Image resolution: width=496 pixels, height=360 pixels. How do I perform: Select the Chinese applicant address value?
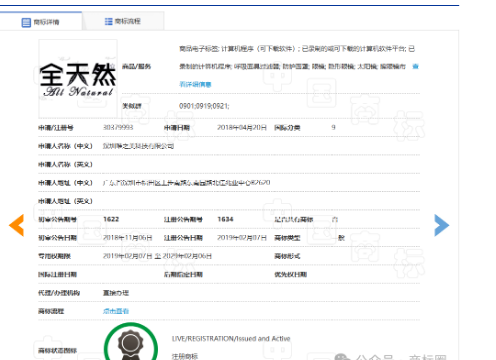click(186, 183)
